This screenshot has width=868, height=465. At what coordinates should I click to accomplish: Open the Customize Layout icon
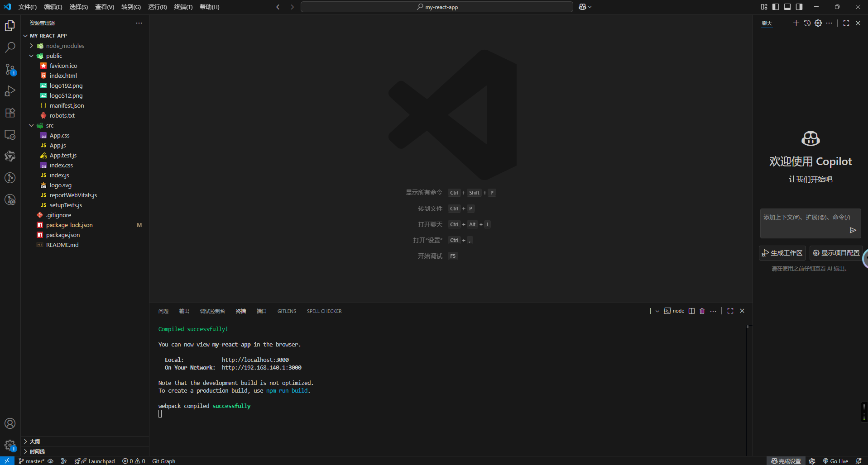[x=764, y=7]
